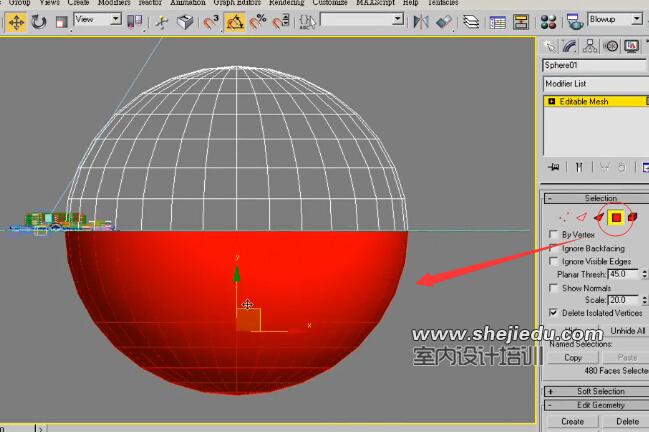Viewport: 649px width, 432px height.
Task: Click the Paste named selection button
Action: tap(627, 358)
